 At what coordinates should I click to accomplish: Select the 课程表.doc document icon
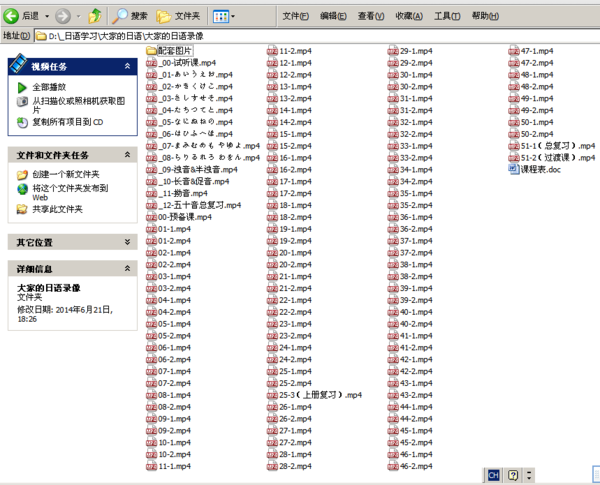513,169
